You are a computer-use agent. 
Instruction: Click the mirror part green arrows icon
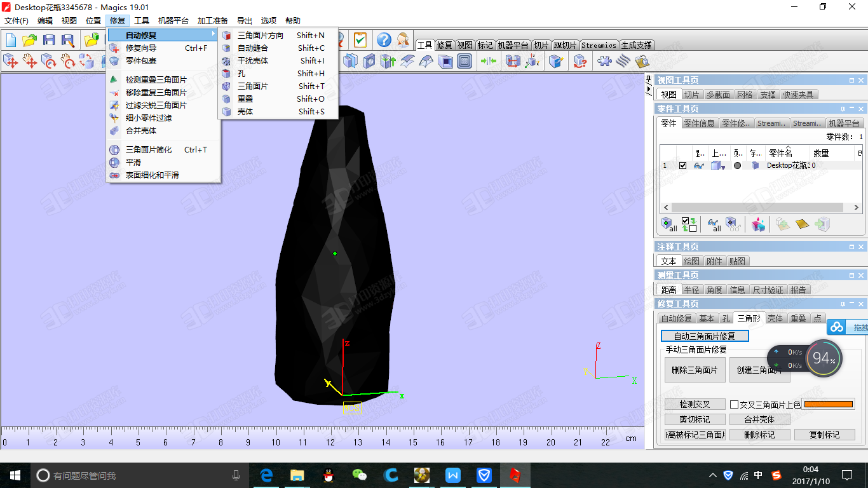tap(488, 61)
